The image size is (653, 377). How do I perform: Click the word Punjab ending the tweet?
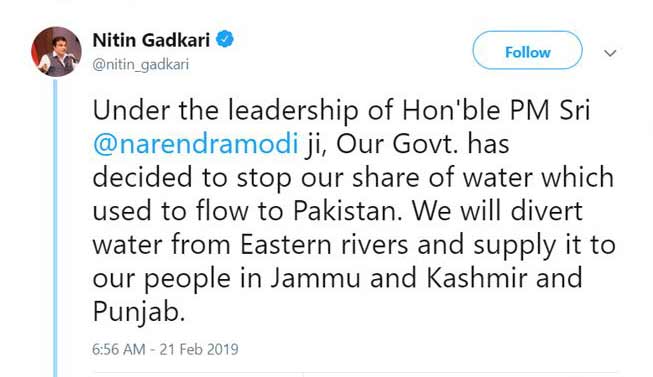click(139, 312)
